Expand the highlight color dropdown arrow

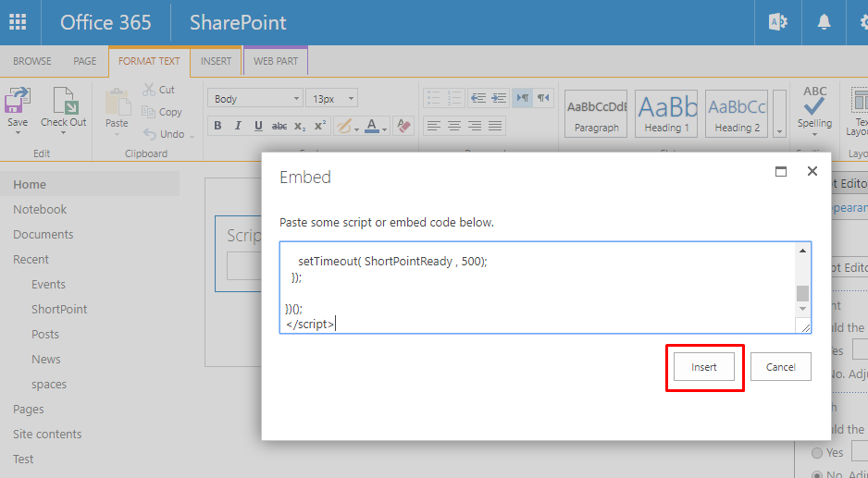click(x=356, y=129)
